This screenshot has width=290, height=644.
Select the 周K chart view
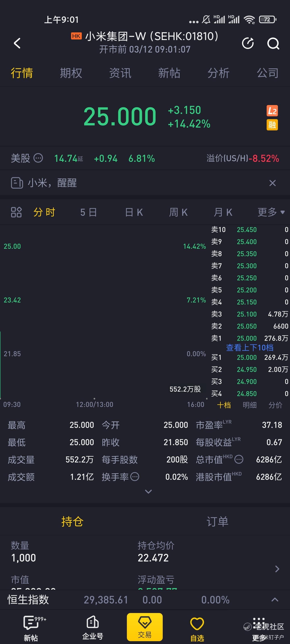tap(178, 212)
